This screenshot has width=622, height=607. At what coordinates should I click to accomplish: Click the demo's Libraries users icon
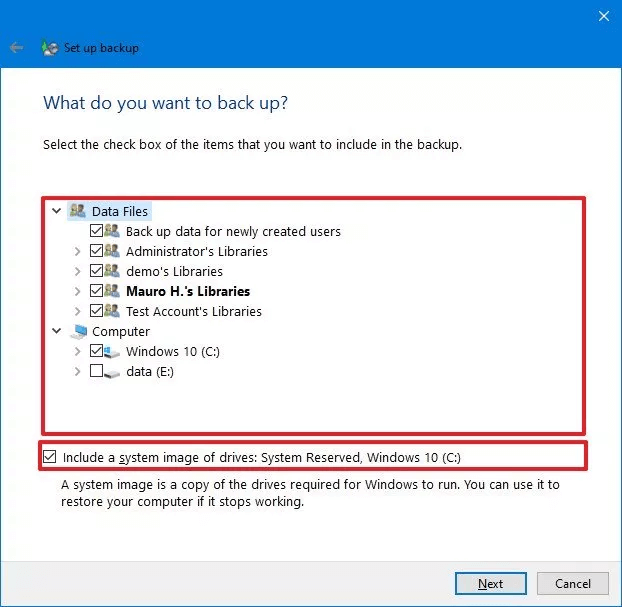(x=112, y=271)
